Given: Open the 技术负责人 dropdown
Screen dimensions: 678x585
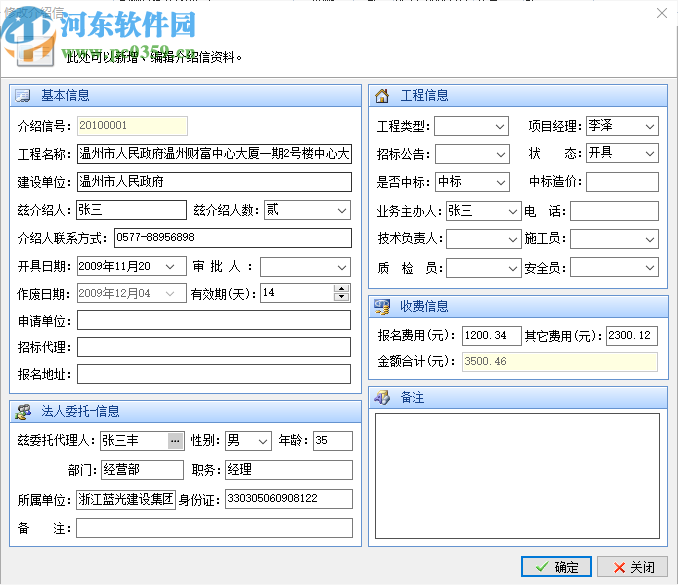Looking at the screenshot, I should click(x=512, y=240).
